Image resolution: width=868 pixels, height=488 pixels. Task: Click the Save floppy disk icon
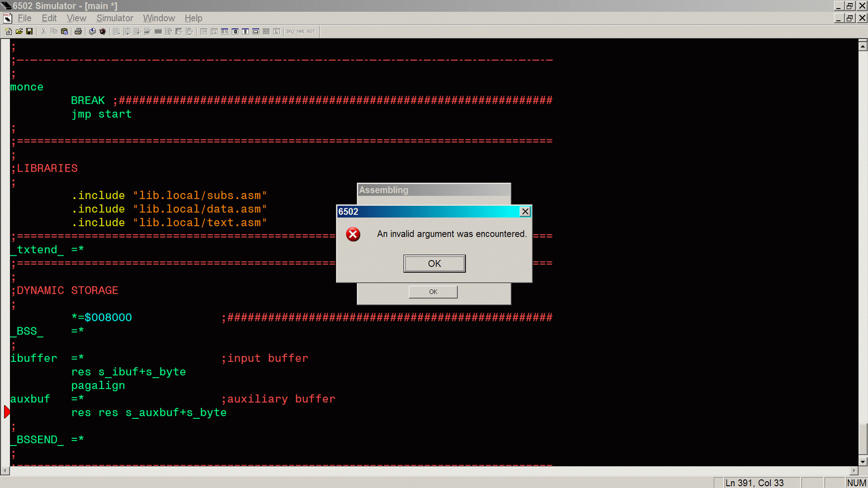(x=29, y=32)
